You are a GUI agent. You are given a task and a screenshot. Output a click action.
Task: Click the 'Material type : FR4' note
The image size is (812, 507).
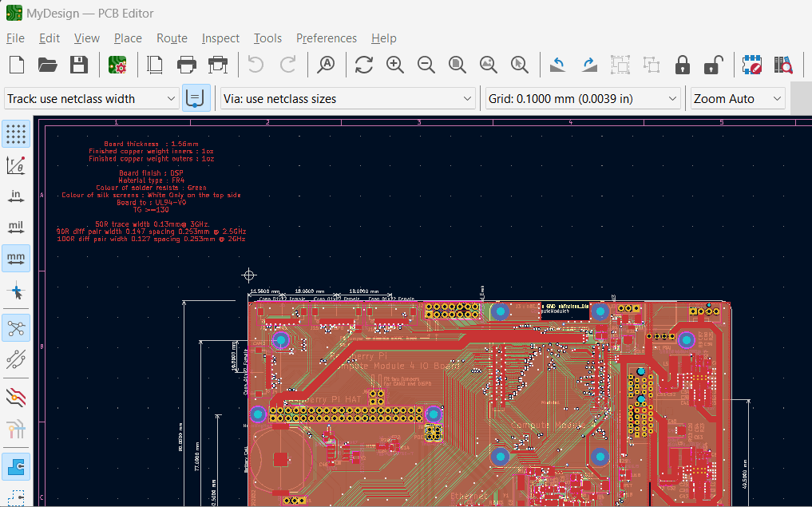click(151, 180)
